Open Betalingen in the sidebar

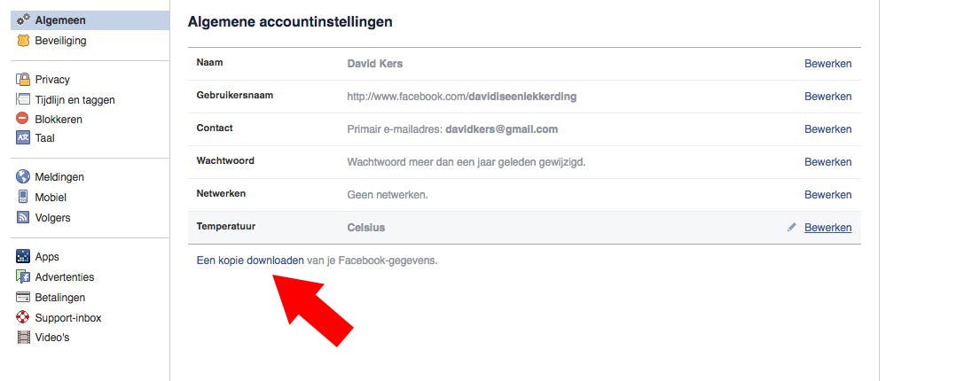(x=59, y=298)
